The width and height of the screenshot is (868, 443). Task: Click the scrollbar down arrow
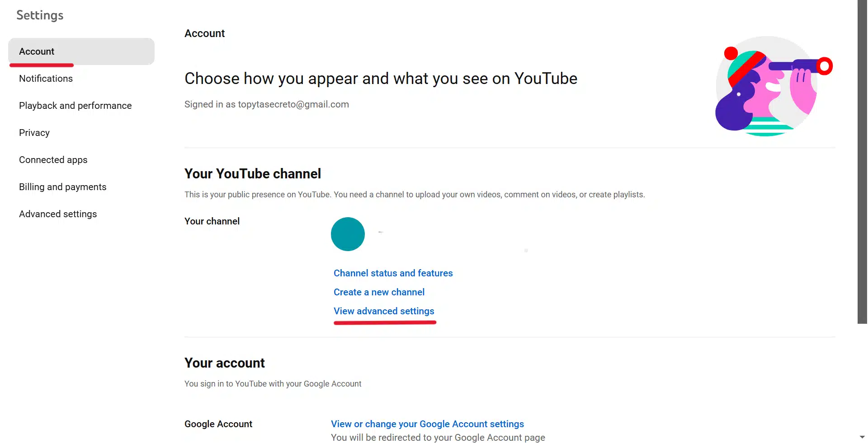coord(862,437)
